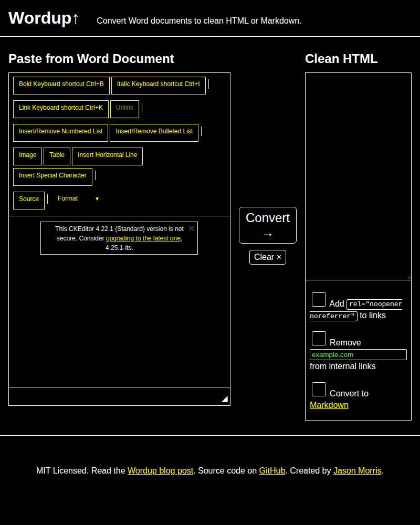Viewport: 420px width, 525px height.
Task: Open the Image insert tool
Action: tap(27, 156)
